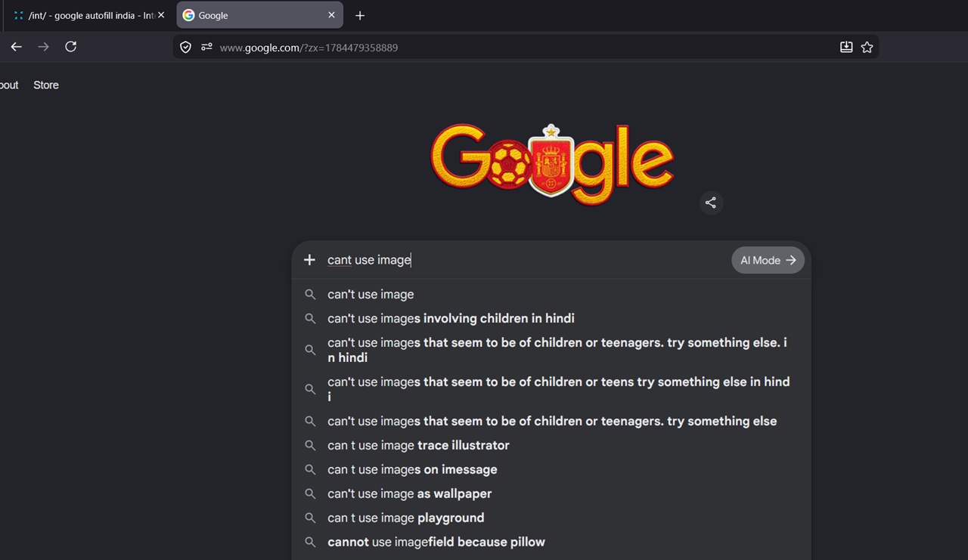Close the Google tab
Viewport: 968px width, 560px height.
coord(331,15)
